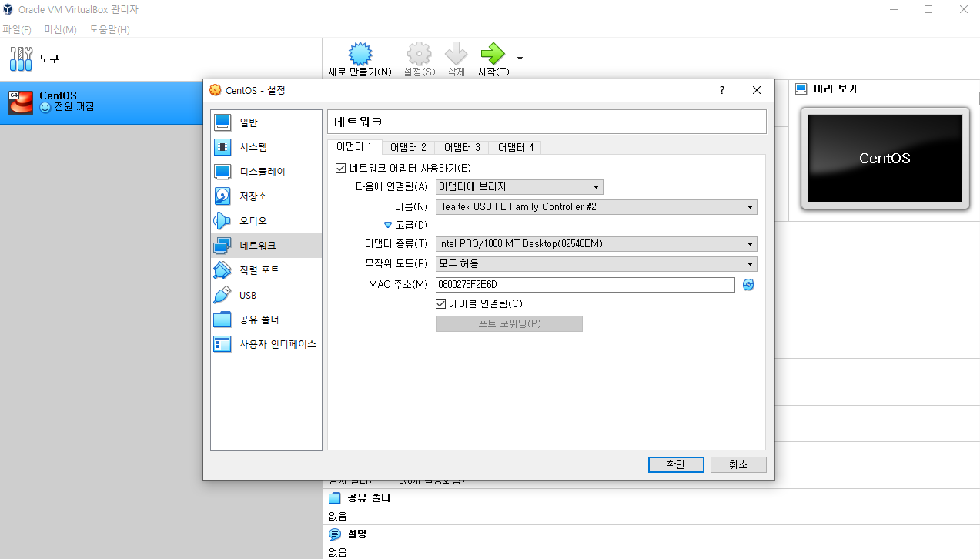The height and width of the screenshot is (559, 980).
Task: Toggle 네트워크 어댑터 사용하기(E) checkbox
Action: (341, 168)
